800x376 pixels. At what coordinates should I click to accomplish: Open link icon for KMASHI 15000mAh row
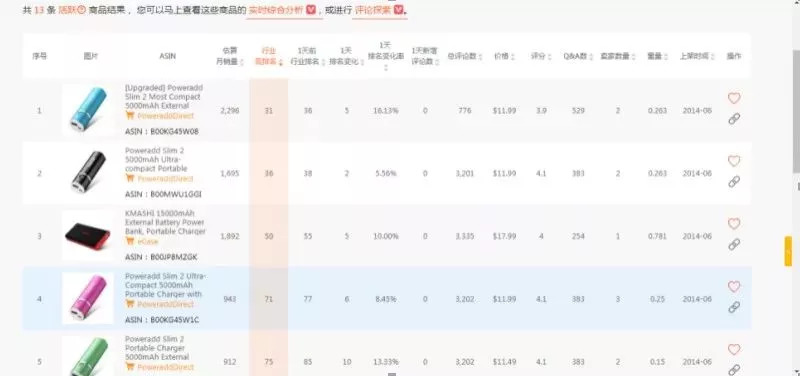click(x=734, y=244)
